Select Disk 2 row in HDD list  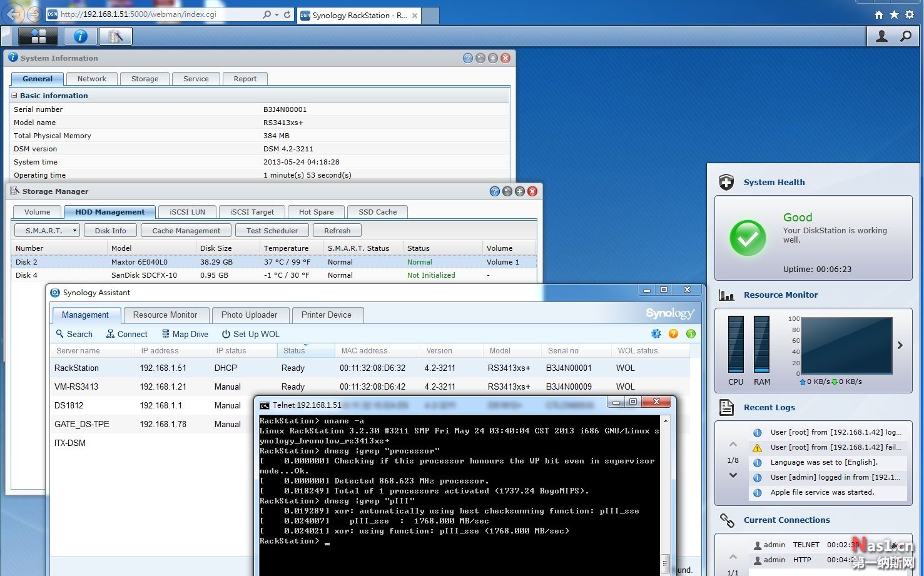[274, 262]
